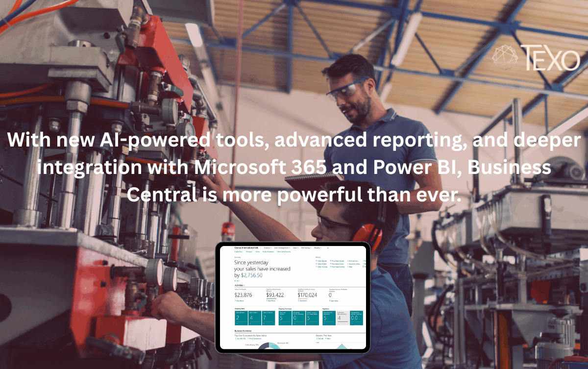Create a new Purchase Order action
The width and height of the screenshot is (588, 369).
click(338, 264)
